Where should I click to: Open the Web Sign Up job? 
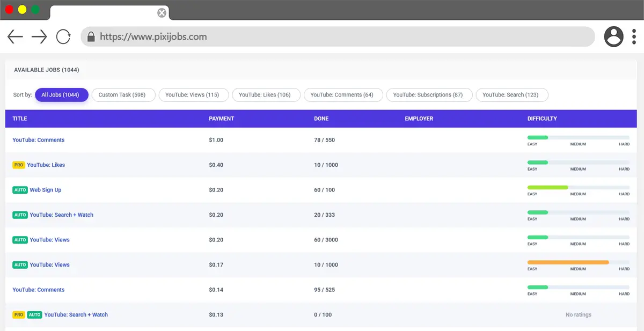pyautogui.click(x=46, y=190)
